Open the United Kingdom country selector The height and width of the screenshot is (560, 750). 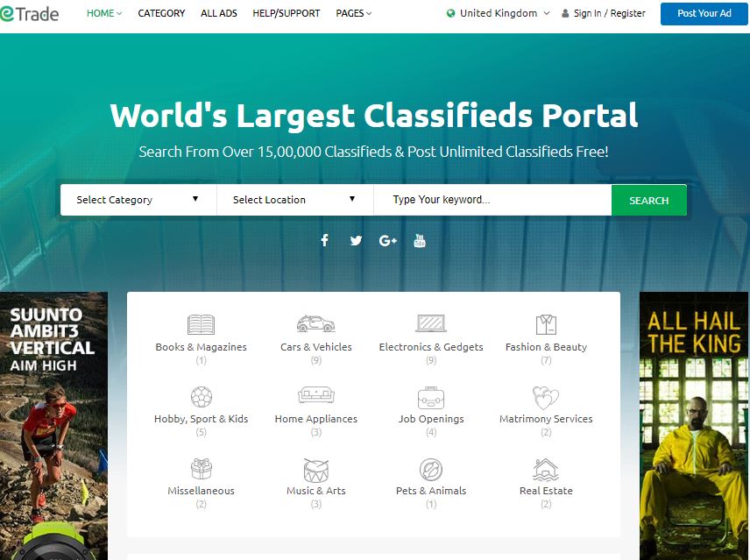tap(498, 13)
